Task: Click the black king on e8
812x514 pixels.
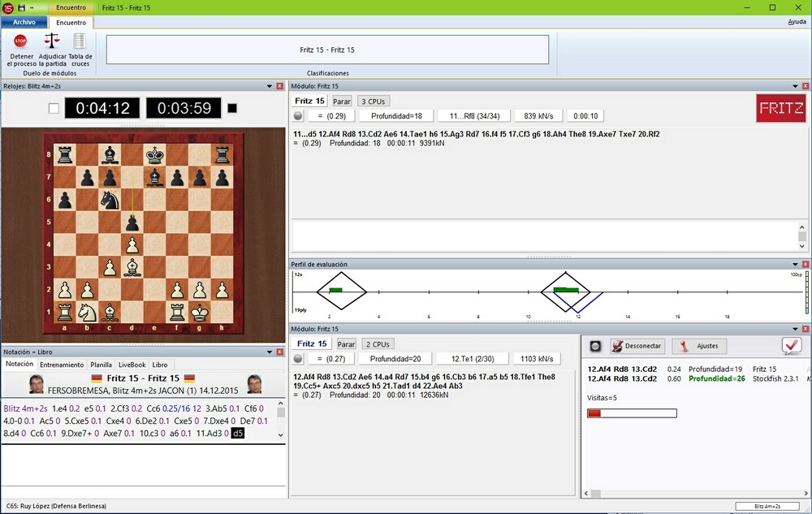Action: point(154,154)
